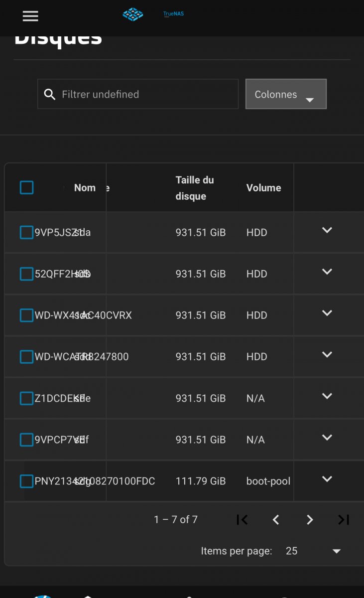Expand the boot-pool disk row

click(327, 479)
